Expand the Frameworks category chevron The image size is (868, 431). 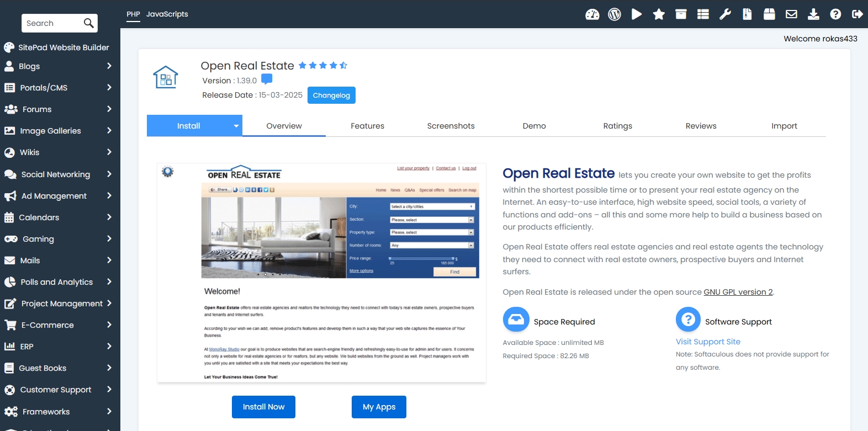click(109, 412)
